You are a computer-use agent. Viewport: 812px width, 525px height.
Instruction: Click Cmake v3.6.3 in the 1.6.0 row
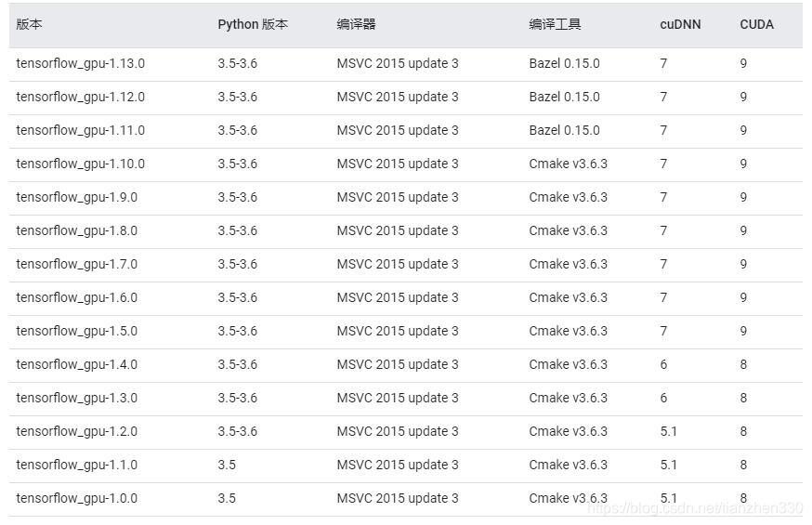(568, 298)
